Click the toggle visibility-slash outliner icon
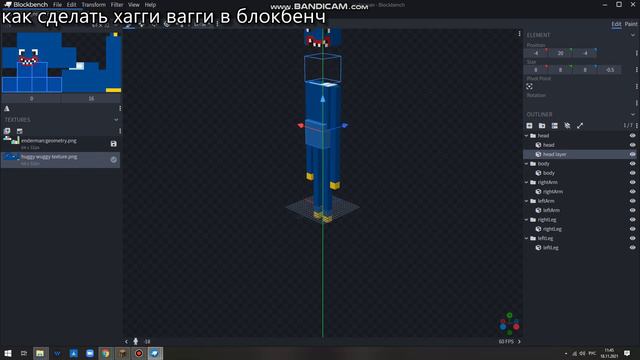The width and height of the screenshot is (640, 360). point(567,126)
